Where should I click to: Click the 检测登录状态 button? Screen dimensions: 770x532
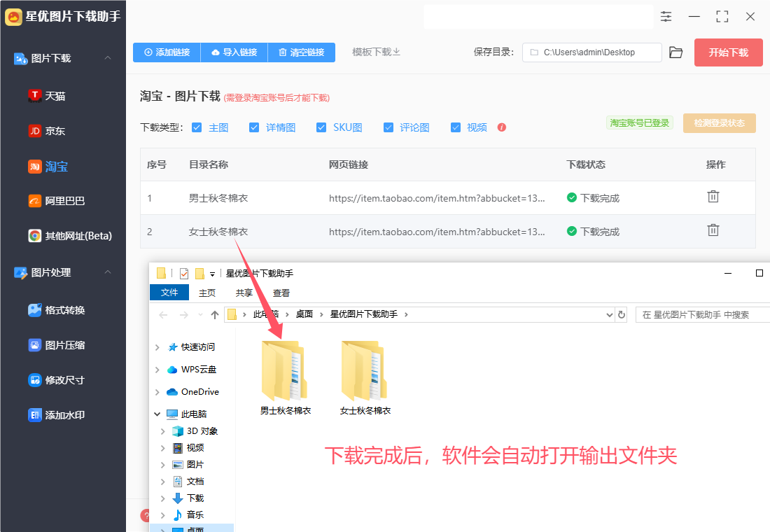coord(719,122)
